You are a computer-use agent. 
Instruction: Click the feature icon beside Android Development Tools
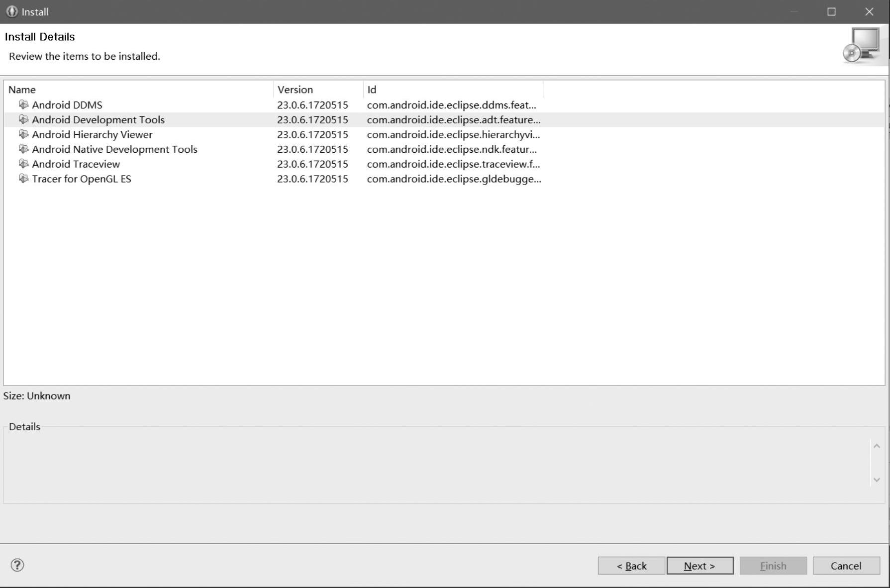23,119
